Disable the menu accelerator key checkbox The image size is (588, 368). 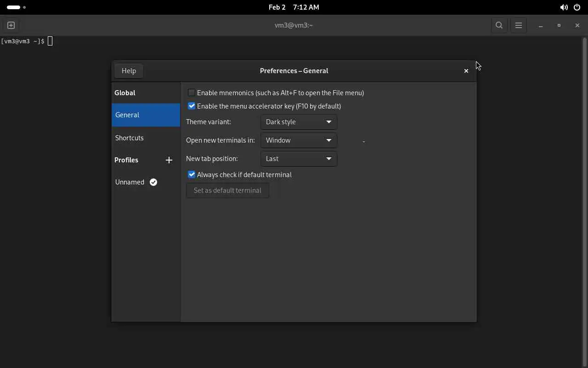(x=192, y=106)
